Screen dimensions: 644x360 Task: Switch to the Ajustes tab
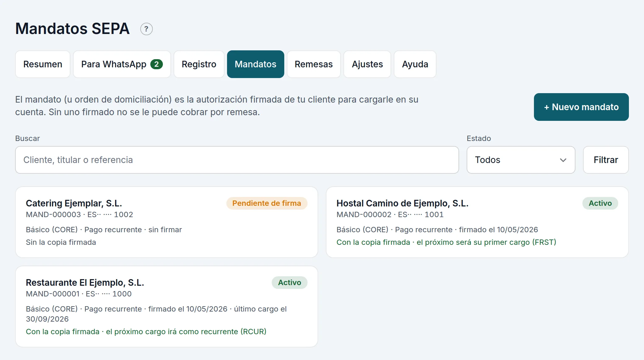[367, 64]
